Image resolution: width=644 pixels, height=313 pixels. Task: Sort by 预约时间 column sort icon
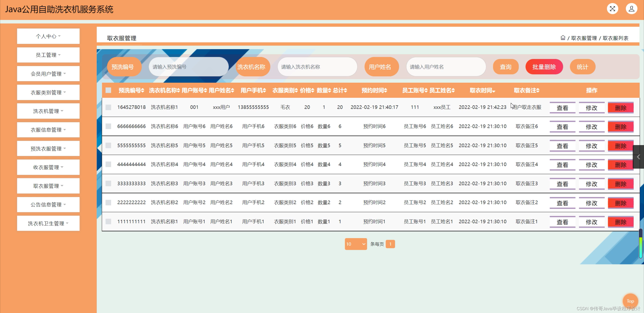click(x=386, y=90)
